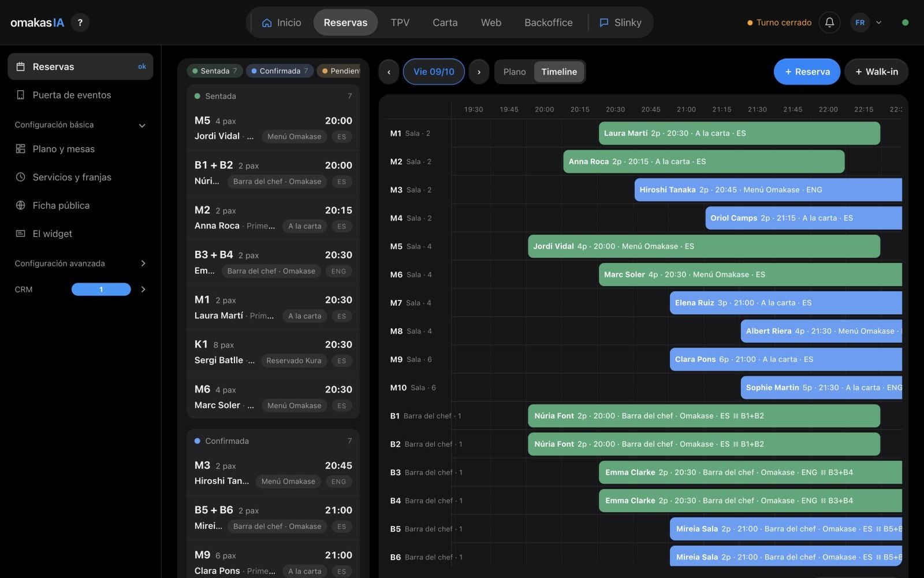Open the user profile dropdown chevron

tap(878, 23)
